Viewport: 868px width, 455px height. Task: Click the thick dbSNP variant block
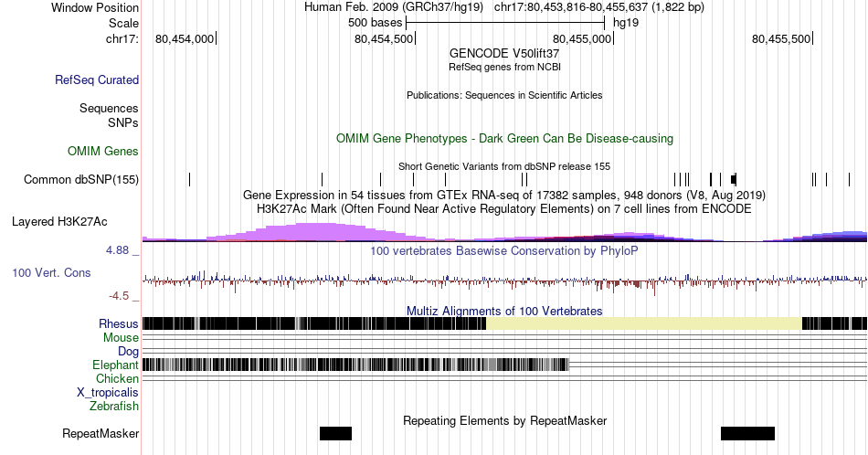pyautogui.click(x=734, y=179)
